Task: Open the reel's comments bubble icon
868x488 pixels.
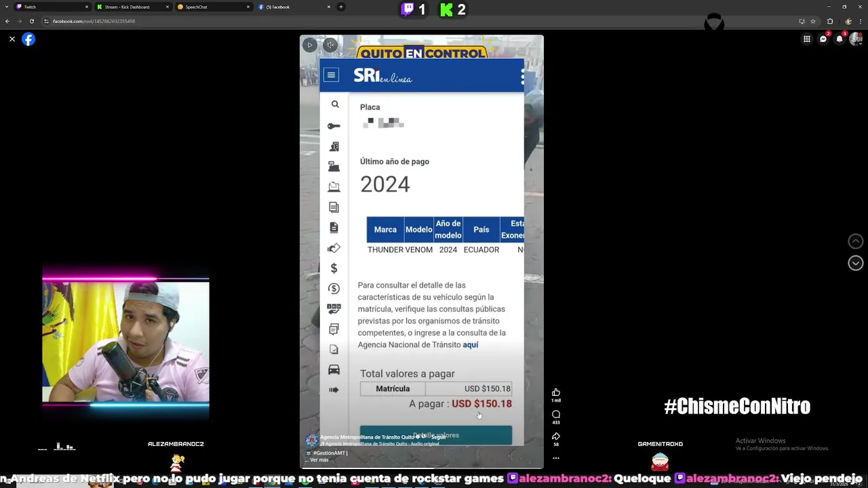Action: (x=556, y=414)
